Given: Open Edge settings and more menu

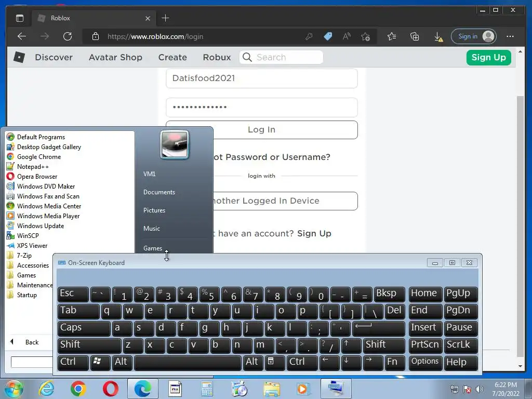Looking at the screenshot, I should pos(510,36).
